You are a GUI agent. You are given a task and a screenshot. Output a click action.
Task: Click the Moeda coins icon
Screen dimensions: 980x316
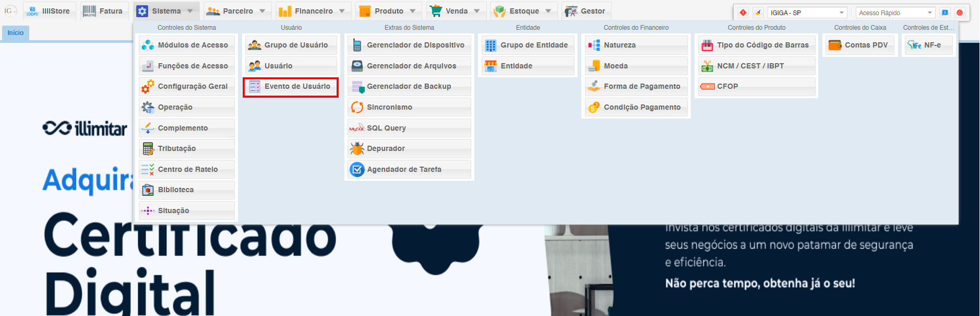[x=594, y=66]
